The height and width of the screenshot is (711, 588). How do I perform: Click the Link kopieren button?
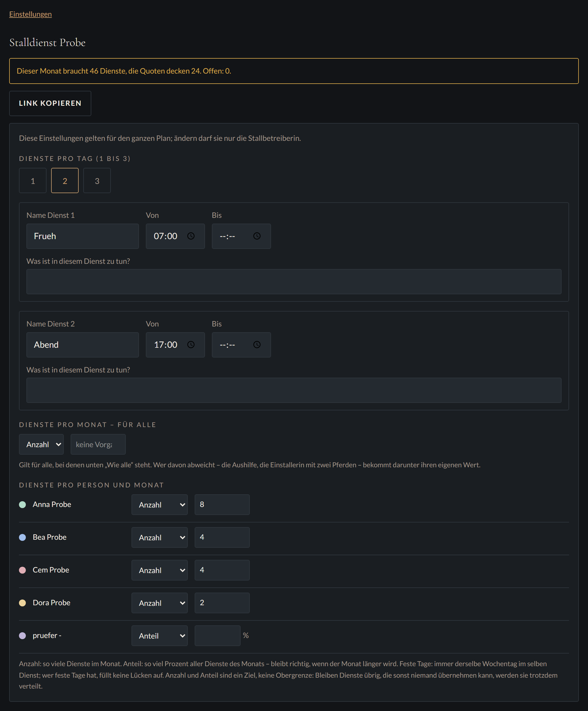[x=50, y=103]
